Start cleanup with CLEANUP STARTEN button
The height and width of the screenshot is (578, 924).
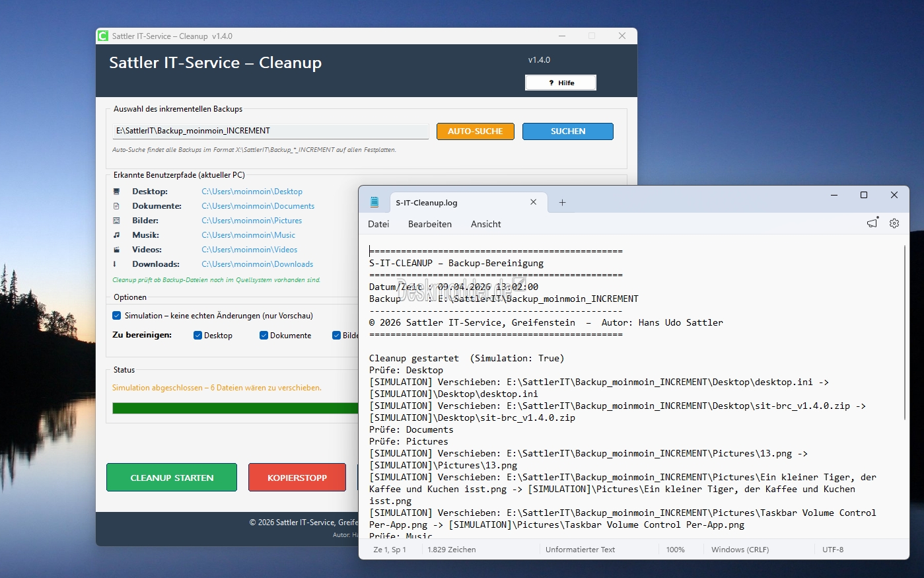pyautogui.click(x=172, y=478)
